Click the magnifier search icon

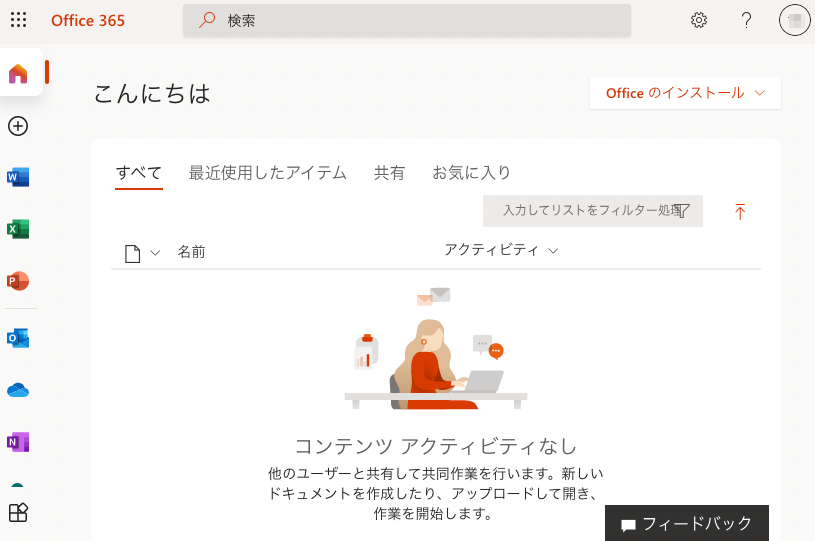207,20
